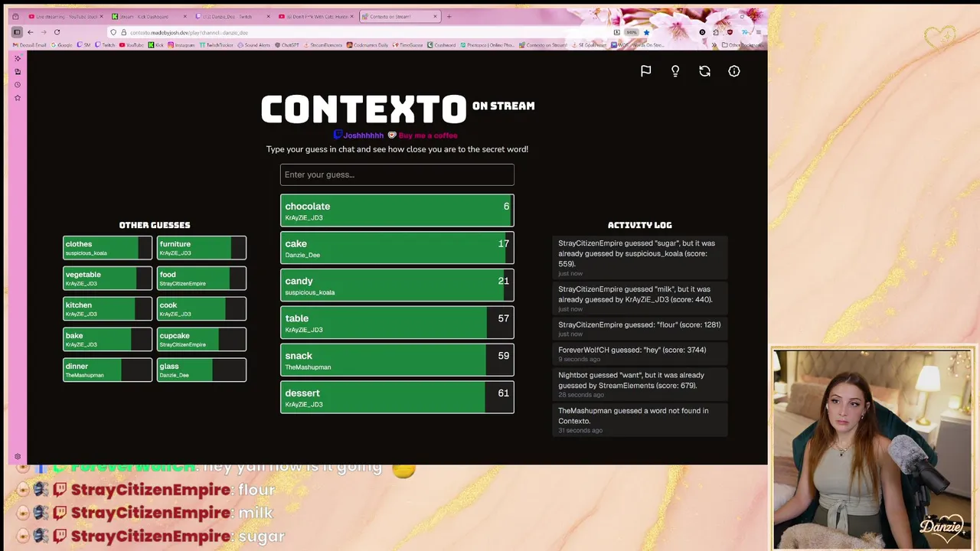Click the chocolate guess bar
The height and width of the screenshot is (551, 980).
pos(397,210)
